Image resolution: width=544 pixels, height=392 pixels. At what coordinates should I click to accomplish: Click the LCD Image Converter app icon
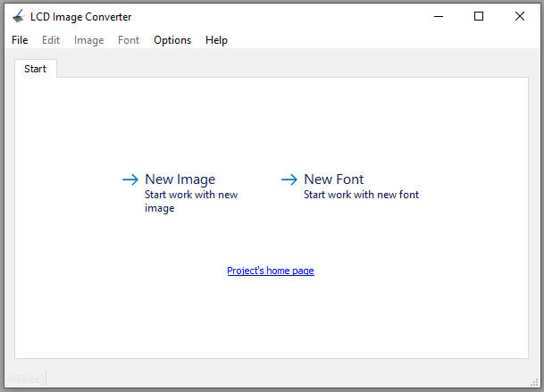[x=19, y=16]
